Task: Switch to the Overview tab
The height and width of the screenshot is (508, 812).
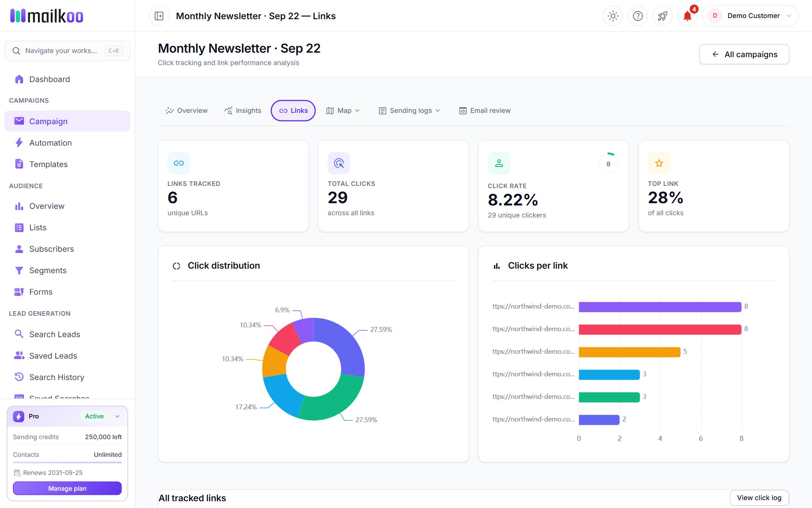Action: 186,111
